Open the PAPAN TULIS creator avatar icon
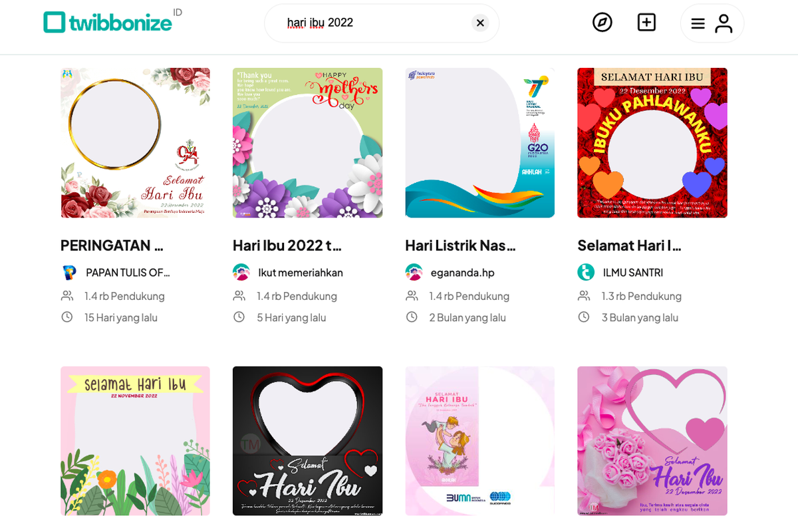 tap(68, 273)
